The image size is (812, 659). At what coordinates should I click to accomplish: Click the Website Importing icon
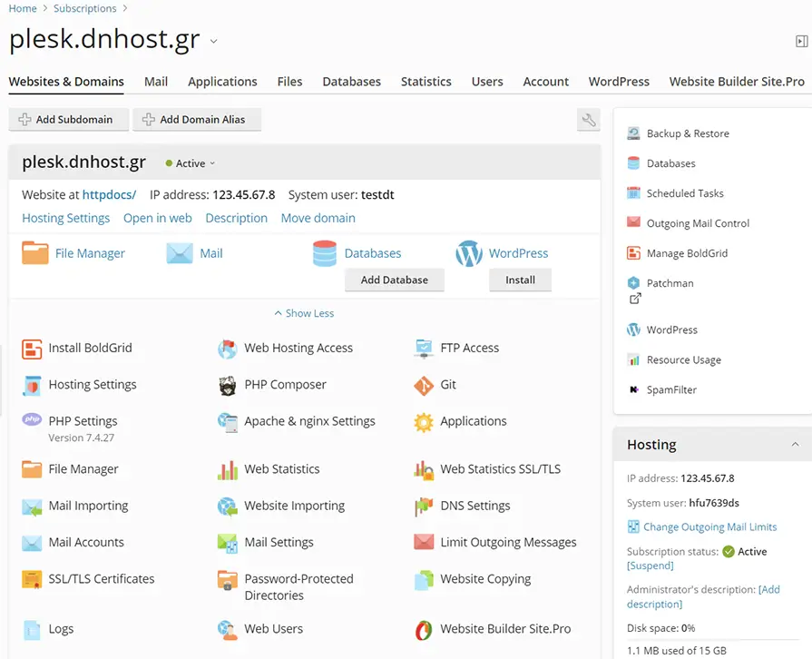coord(228,507)
